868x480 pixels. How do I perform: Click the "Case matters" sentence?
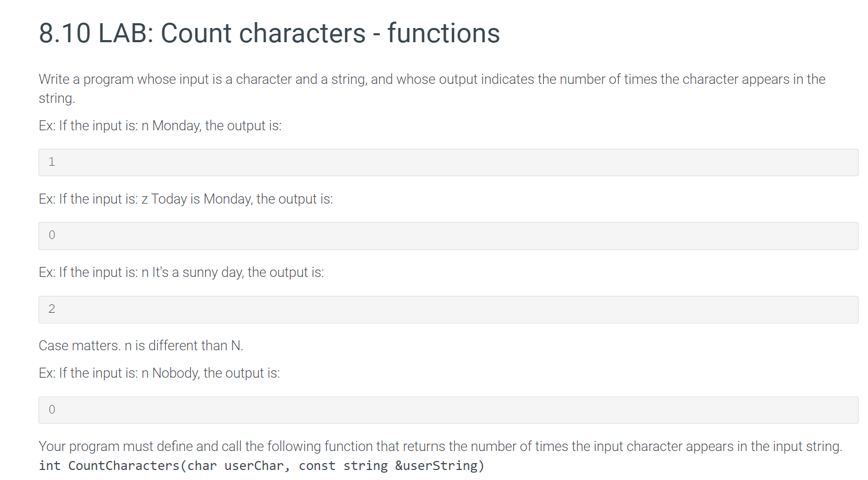(x=141, y=345)
